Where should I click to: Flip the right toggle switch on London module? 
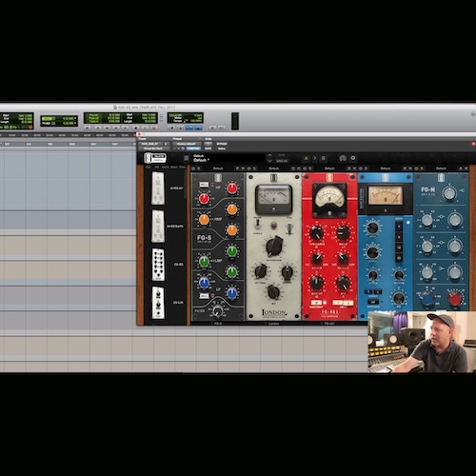pyautogui.click(x=289, y=227)
